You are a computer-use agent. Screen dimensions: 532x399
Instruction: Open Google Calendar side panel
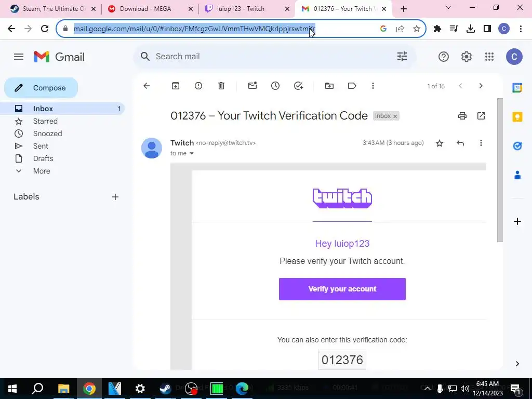point(517,88)
